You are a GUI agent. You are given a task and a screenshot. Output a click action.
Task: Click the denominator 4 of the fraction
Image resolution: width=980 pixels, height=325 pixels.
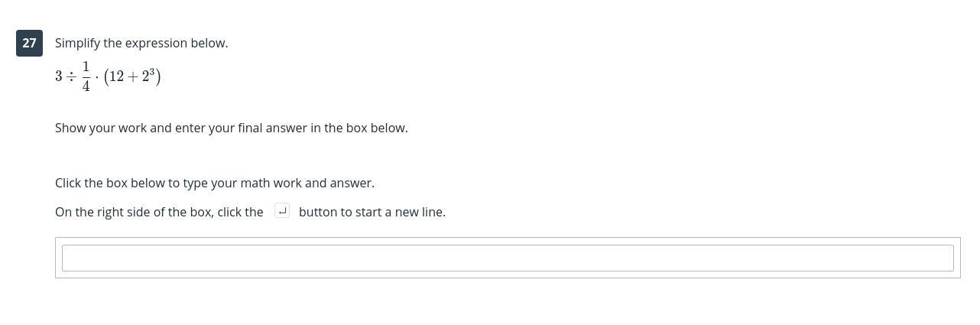(86, 86)
